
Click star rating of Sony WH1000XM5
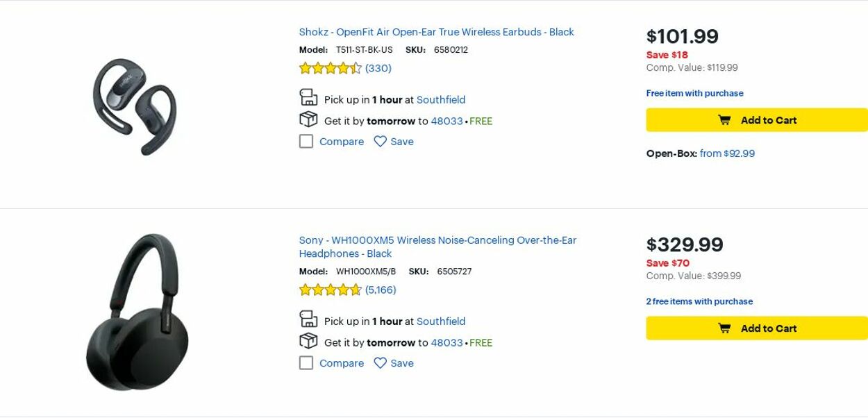pos(331,290)
